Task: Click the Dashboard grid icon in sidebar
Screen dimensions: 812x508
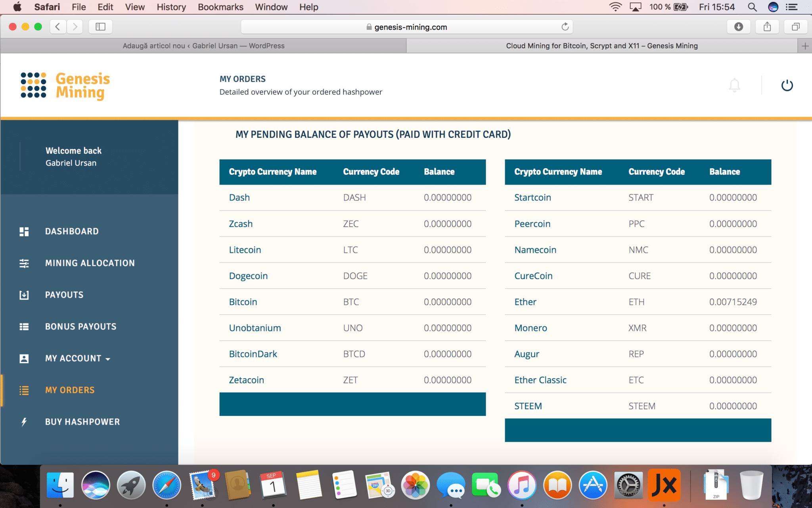Action: 24,231
